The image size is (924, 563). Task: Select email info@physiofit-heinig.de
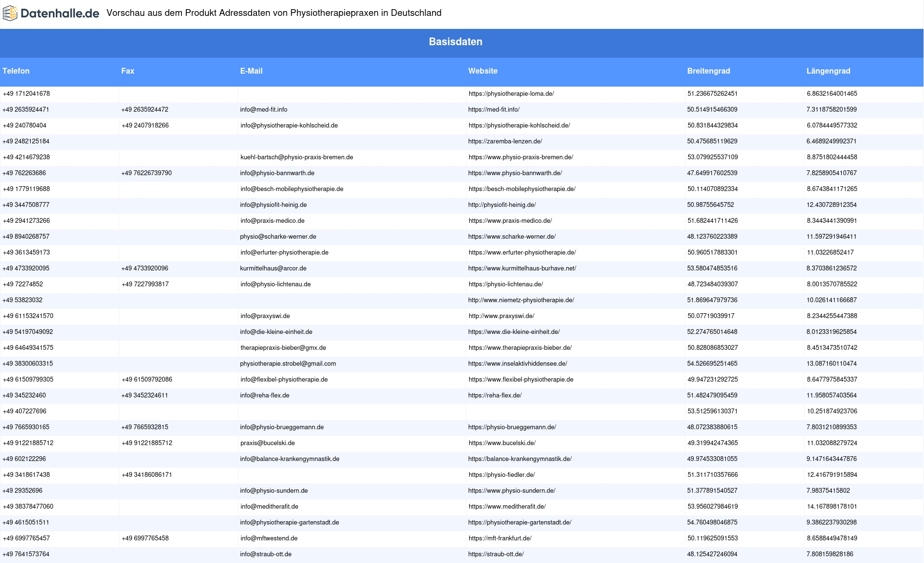[x=273, y=205]
